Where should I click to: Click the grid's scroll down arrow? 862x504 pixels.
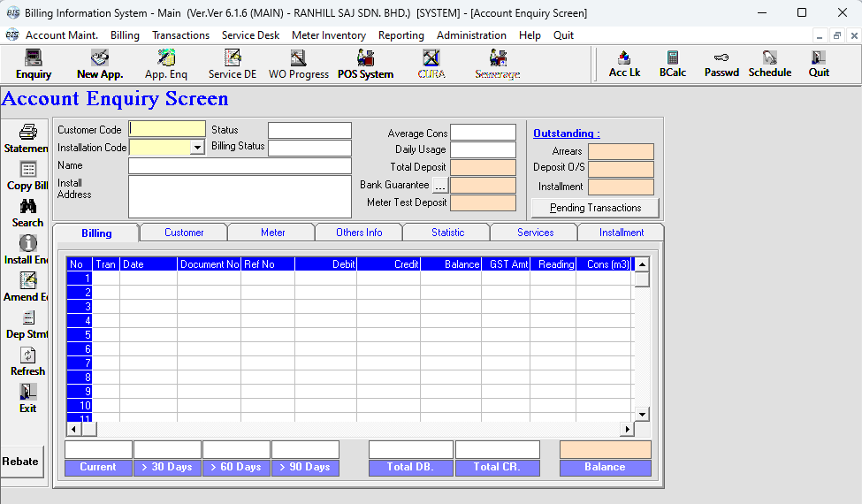pyautogui.click(x=642, y=415)
